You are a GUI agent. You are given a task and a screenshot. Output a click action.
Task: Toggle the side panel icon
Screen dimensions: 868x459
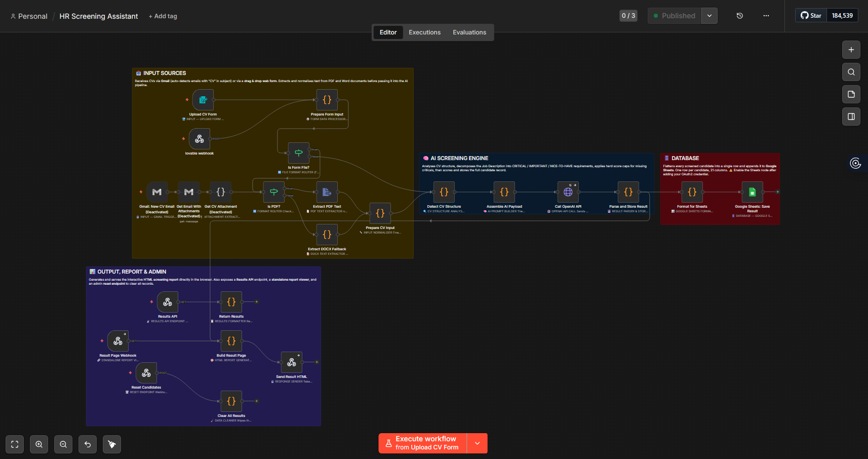pos(851,117)
